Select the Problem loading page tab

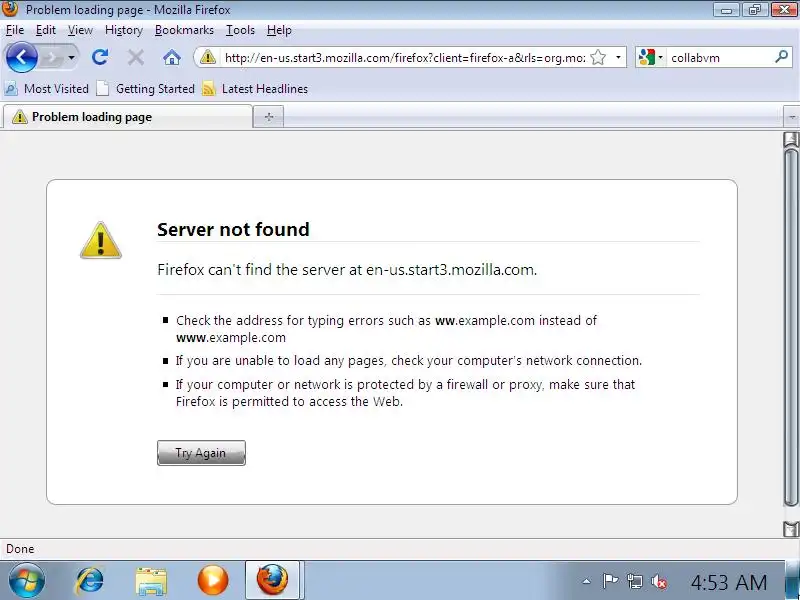128,117
